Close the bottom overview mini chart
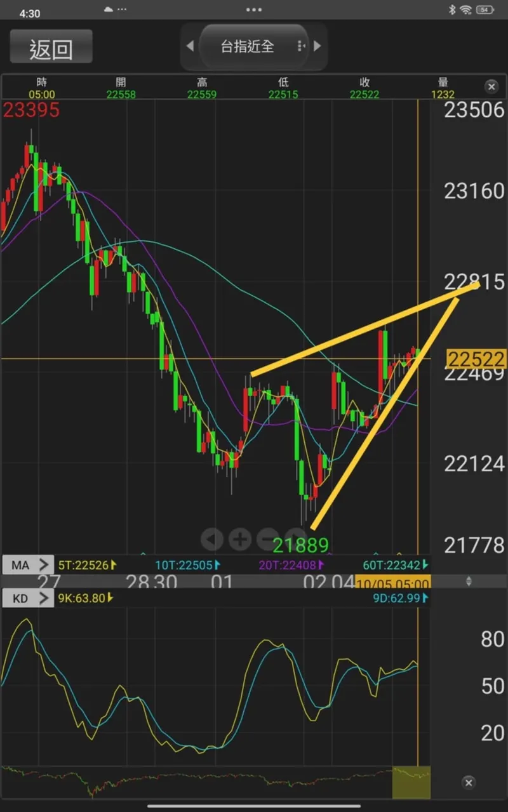The width and height of the screenshot is (508, 812). coord(469,782)
